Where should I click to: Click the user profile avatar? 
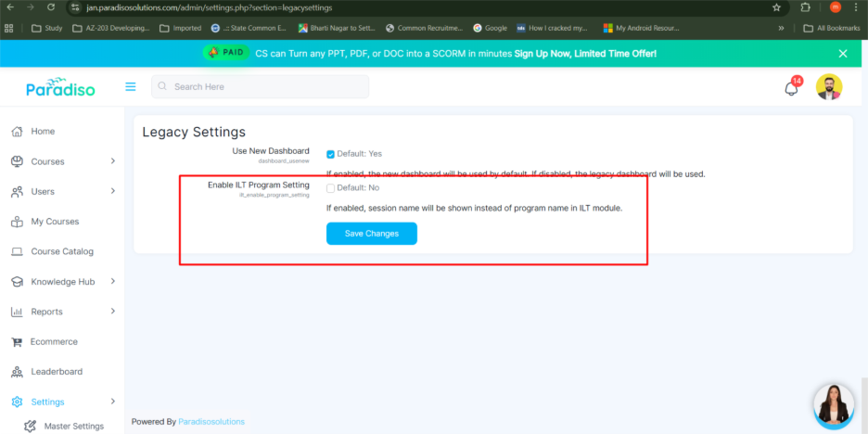(x=828, y=87)
